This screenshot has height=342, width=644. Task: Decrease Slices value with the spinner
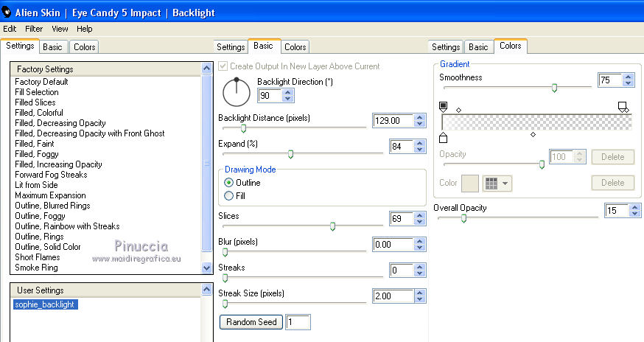(x=419, y=222)
